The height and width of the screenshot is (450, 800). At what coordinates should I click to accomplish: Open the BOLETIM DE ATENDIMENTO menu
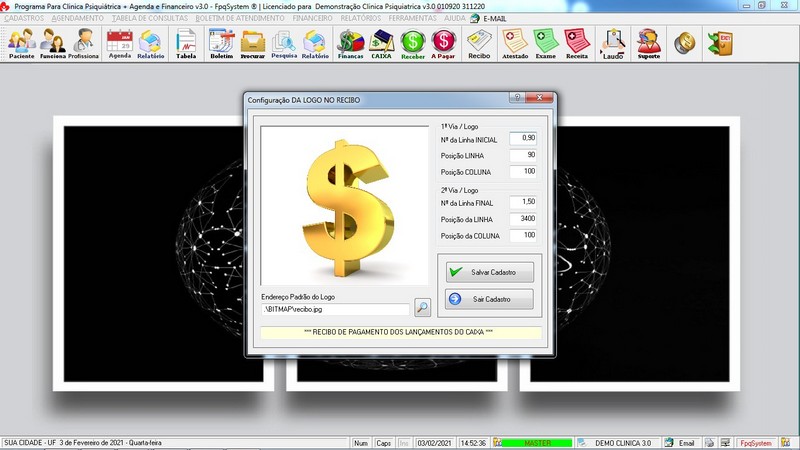coord(240,18)
